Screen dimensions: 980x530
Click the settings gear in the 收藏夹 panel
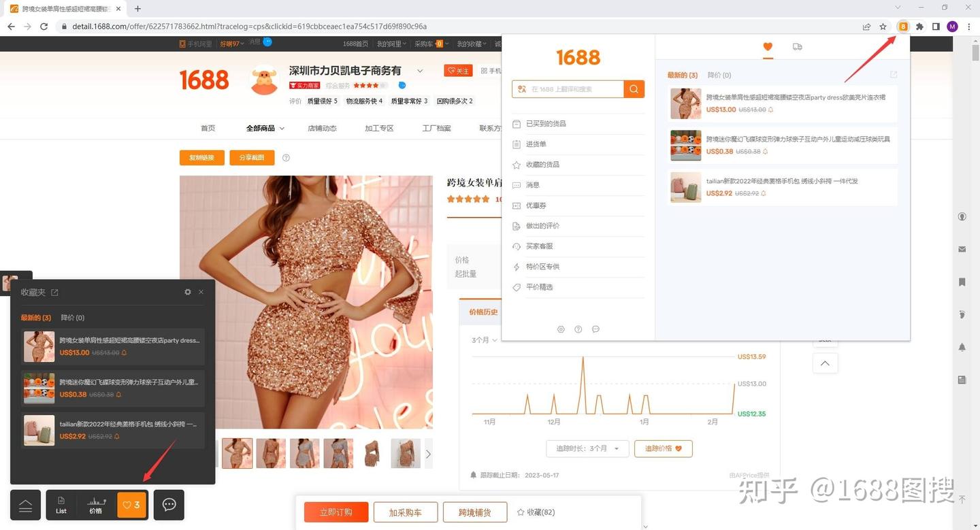coord(187,292)
